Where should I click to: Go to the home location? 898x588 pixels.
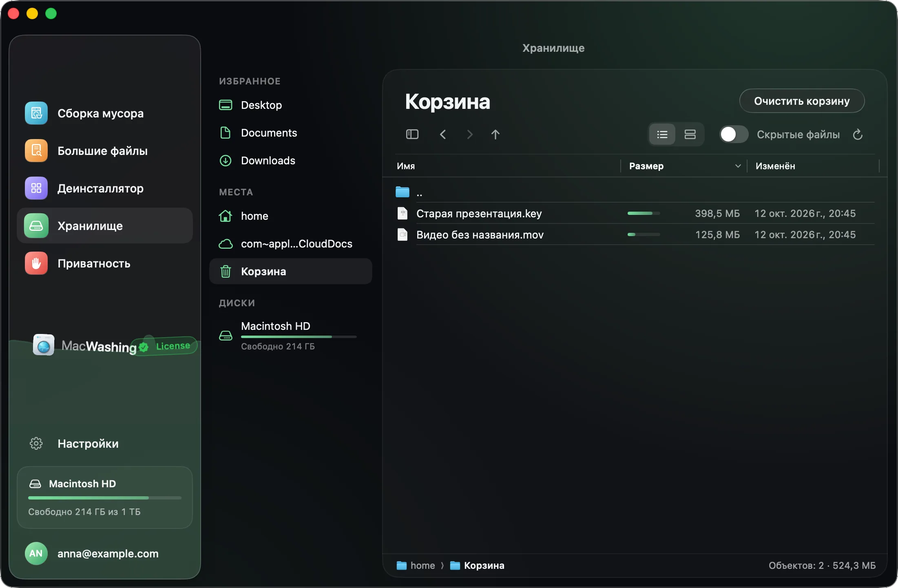tap(290, 216)
